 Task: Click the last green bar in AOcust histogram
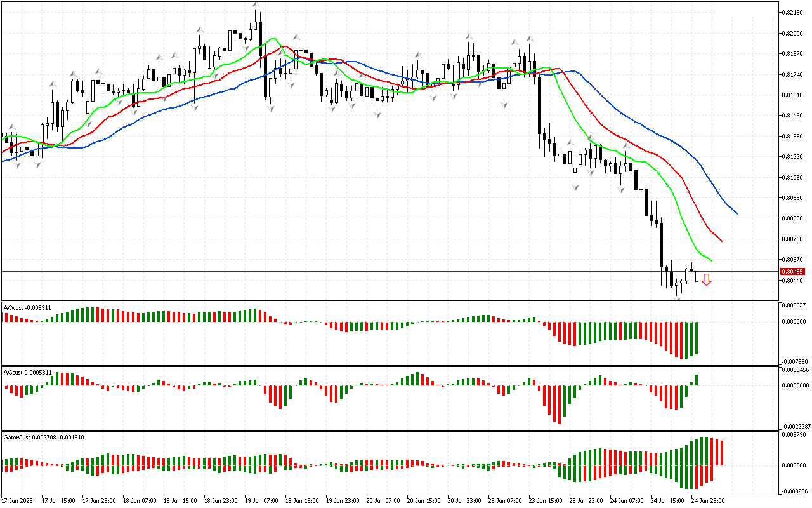coord(697,338)
